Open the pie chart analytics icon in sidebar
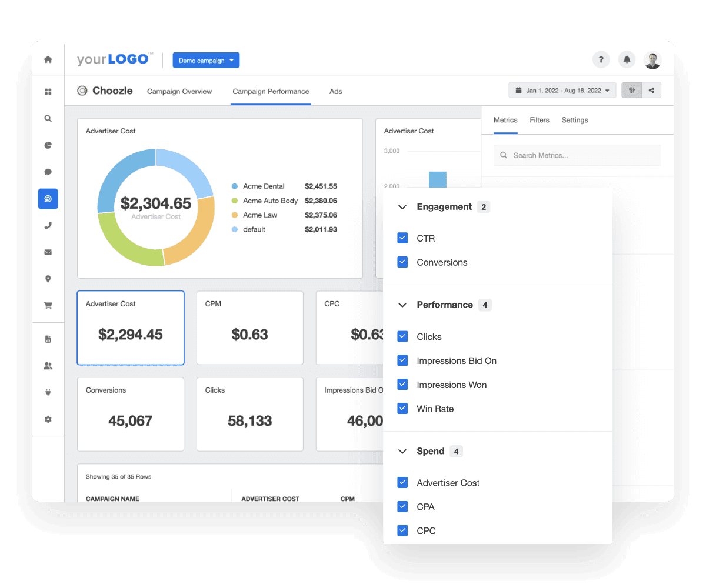706x588 pixels. (48, 145)
